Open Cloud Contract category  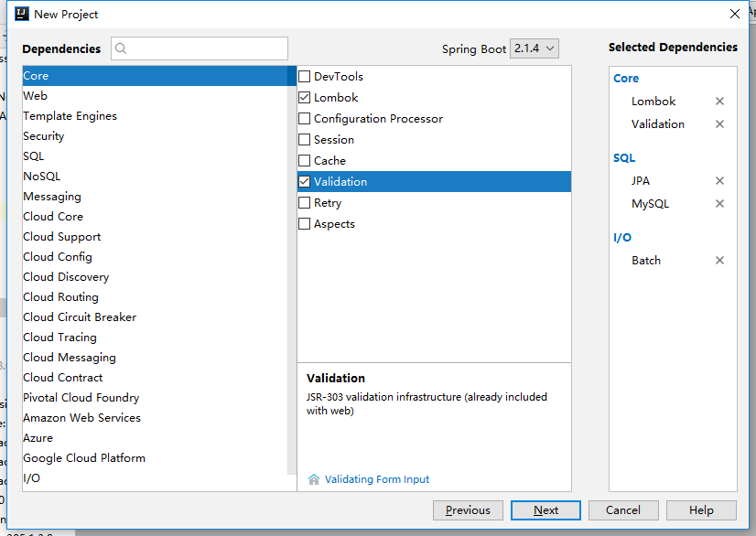pyautogui.click(x=155, y=378)
